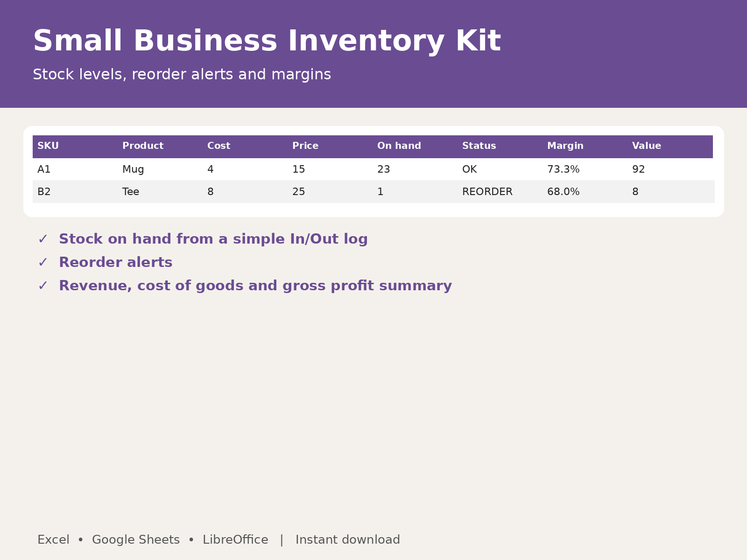Click the checkmark beside 'Revenue, cost of goods' line
Screen dimensions: 747x560
coord(43,286)
